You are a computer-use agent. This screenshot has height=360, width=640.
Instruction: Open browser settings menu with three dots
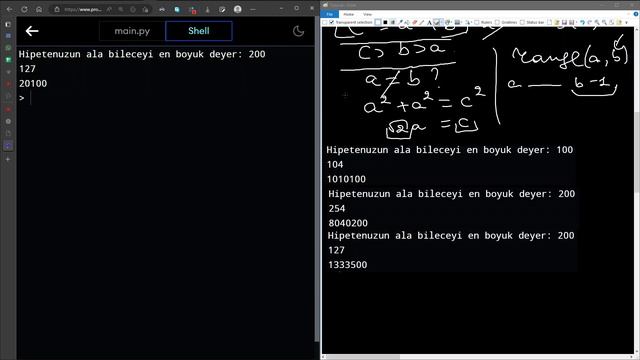253,9
